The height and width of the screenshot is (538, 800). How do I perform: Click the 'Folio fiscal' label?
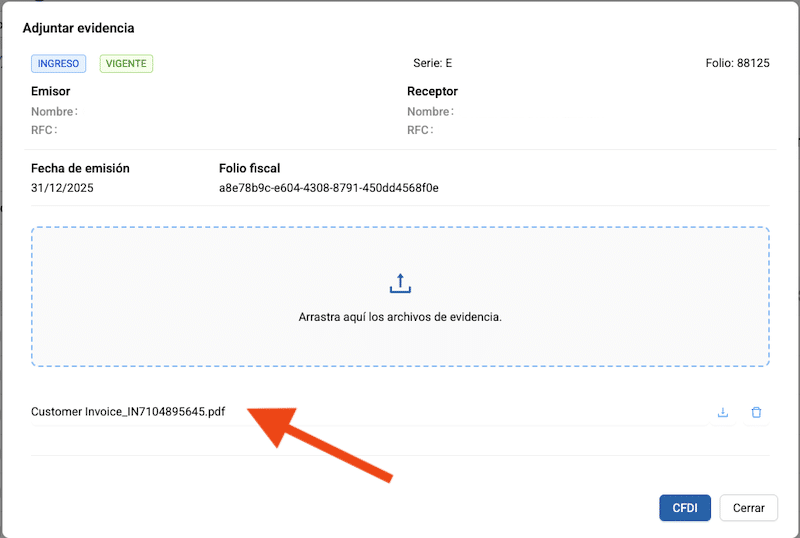tap(250, 168)
